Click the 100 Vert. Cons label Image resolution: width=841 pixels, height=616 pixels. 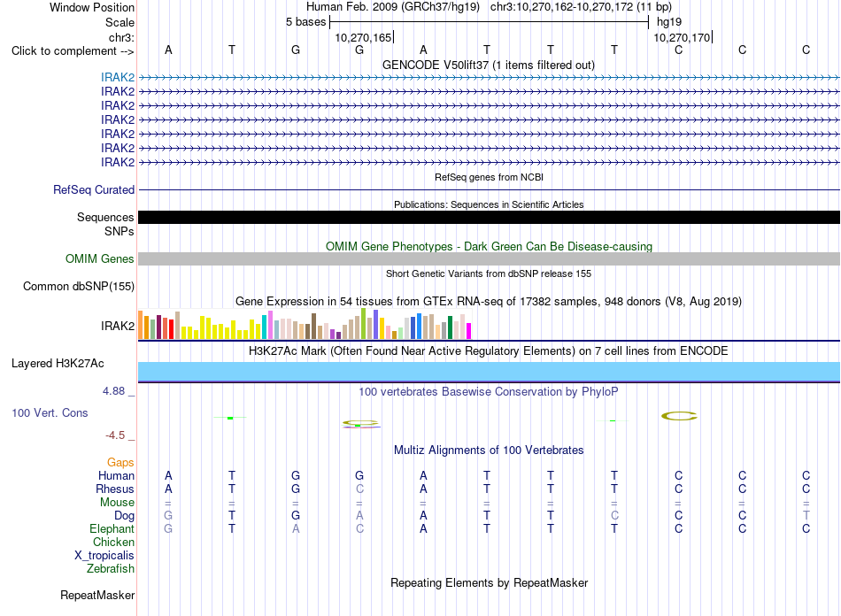click(50, 412)
